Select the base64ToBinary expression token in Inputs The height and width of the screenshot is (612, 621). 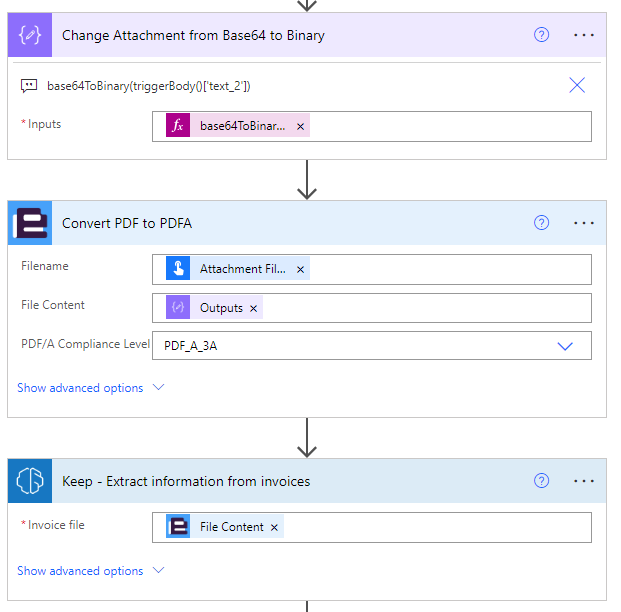(x=240, y=126)
